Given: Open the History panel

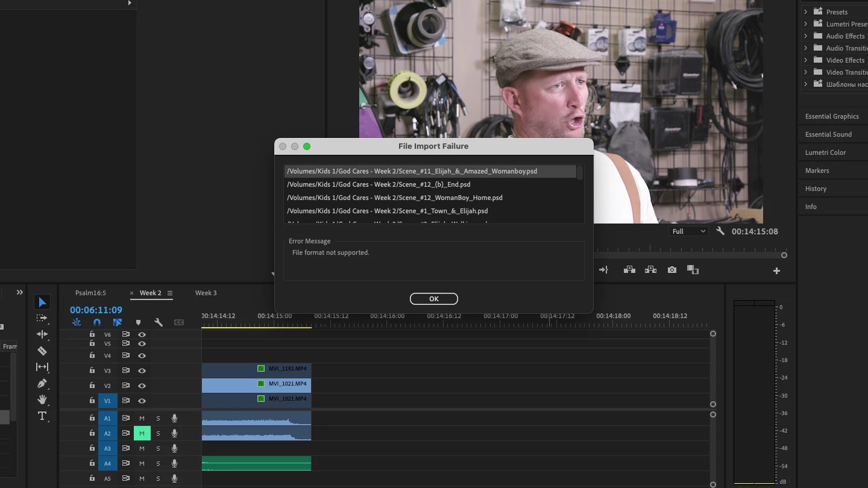Looking at the screenshot, I should (816, 189).
